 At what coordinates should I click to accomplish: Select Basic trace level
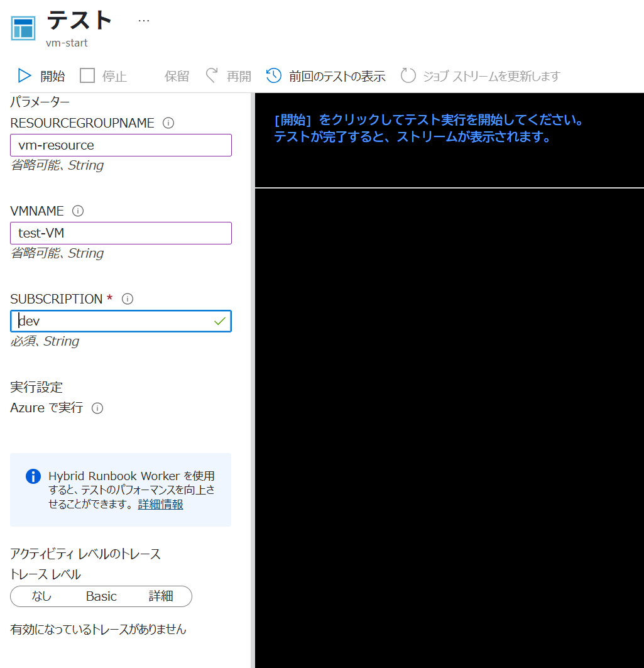101,596
